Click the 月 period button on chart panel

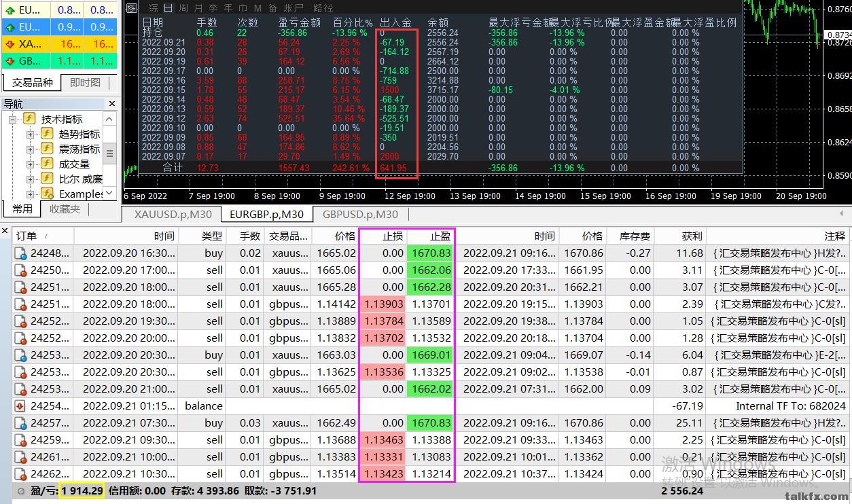click(198, 8)
